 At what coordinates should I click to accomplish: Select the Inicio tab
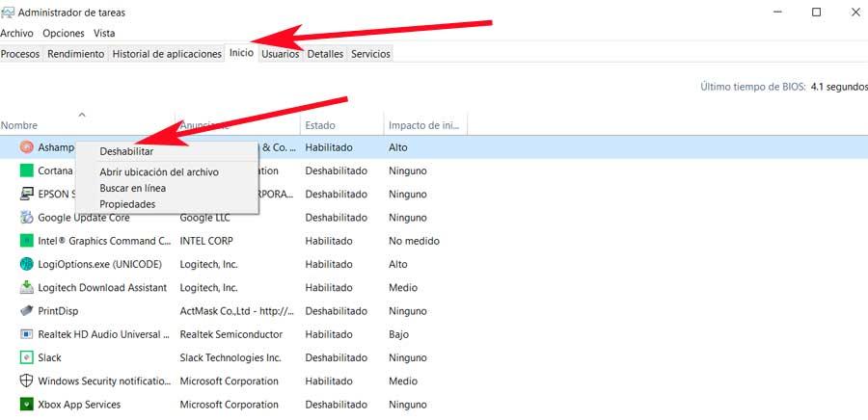[x=241, y=53]
